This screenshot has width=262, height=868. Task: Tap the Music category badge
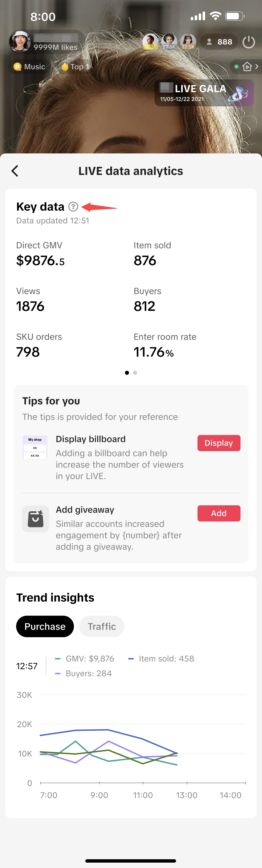click(29, 67)
